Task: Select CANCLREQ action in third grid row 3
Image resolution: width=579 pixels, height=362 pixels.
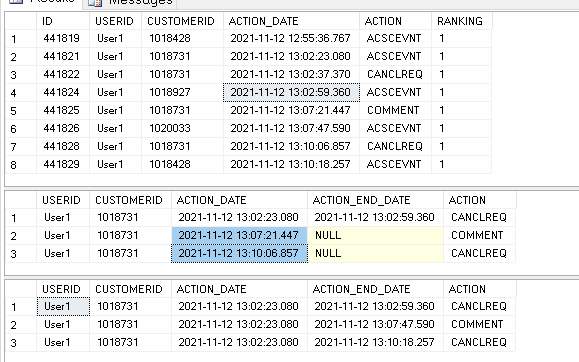Action: point(479,342)
